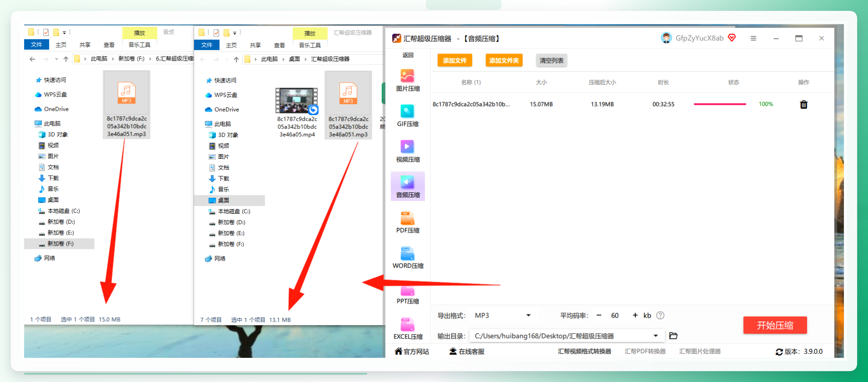The height and width of the screenshot is (382, 868).
Task: Show help for average bitrate
Action: click(x=660, y=315)
